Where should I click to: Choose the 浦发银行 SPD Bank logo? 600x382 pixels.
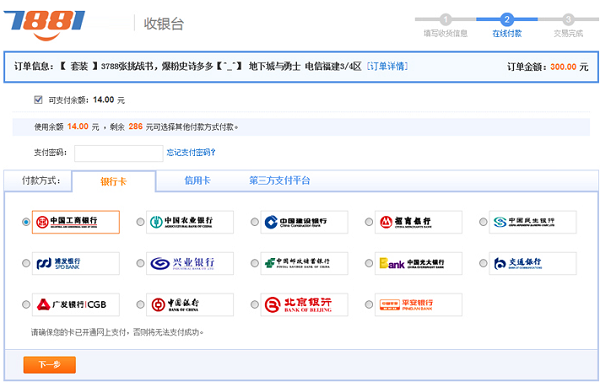coord(76,263)
